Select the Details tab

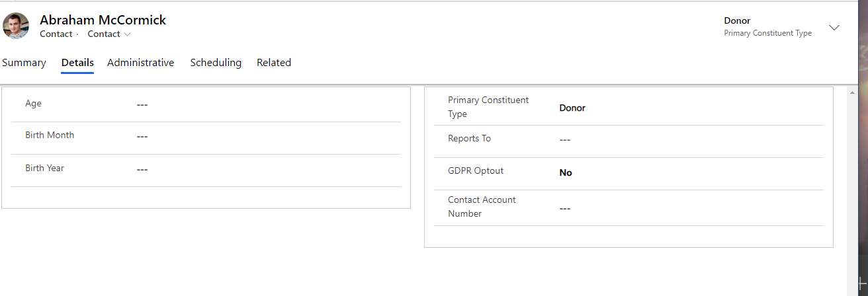point(77,63)
